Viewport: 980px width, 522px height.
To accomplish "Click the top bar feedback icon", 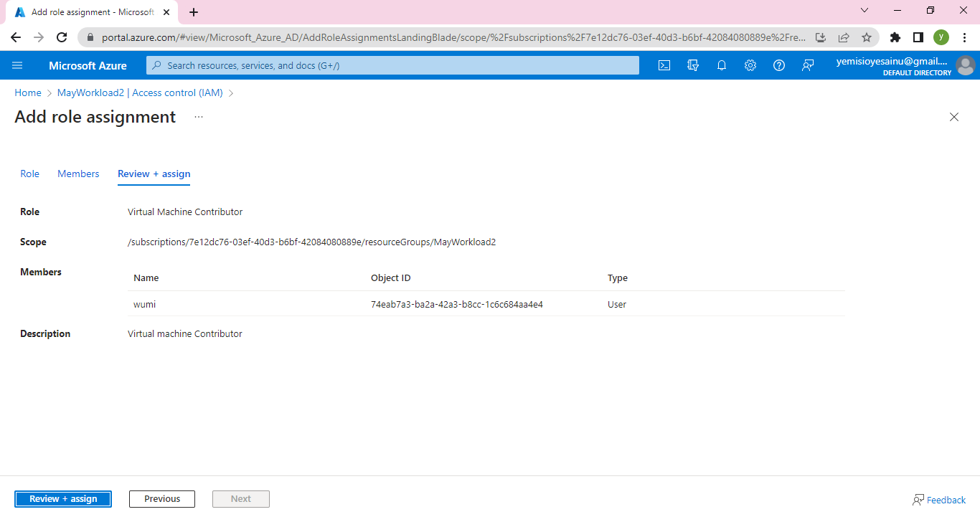I will [x=808, y=65].
